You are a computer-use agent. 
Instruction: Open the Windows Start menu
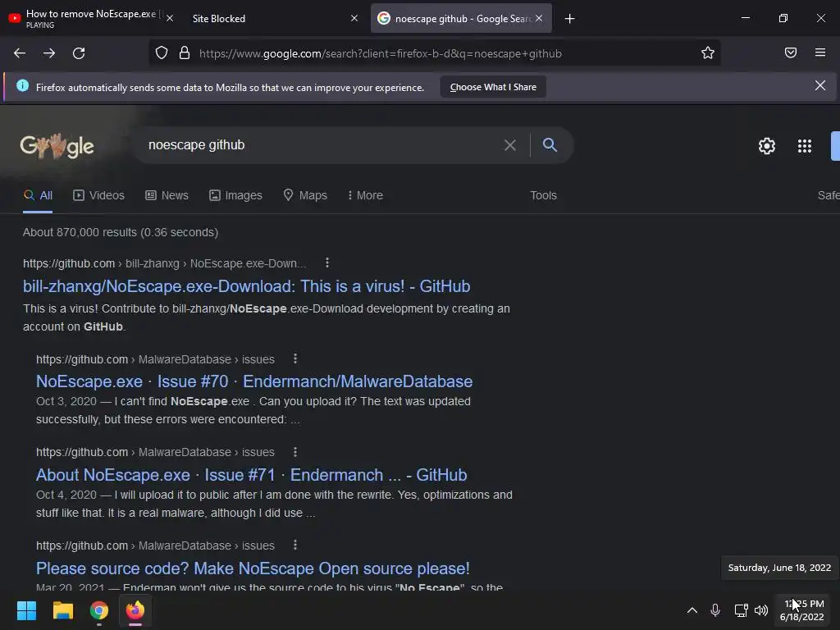pos(26,610)
